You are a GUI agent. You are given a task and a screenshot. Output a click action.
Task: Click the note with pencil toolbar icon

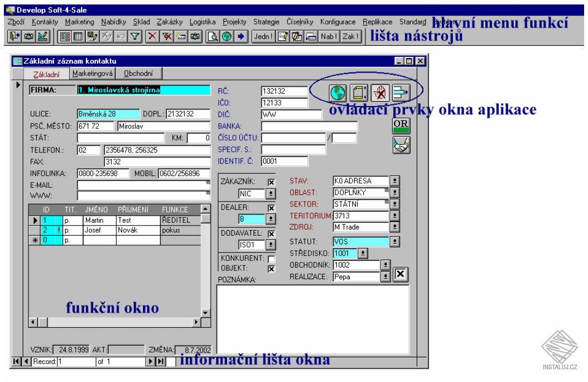click(283, 36)
